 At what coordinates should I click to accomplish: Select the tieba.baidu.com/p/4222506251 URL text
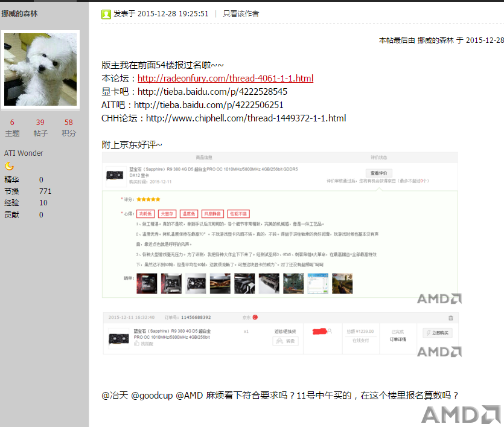coord(209,105)
